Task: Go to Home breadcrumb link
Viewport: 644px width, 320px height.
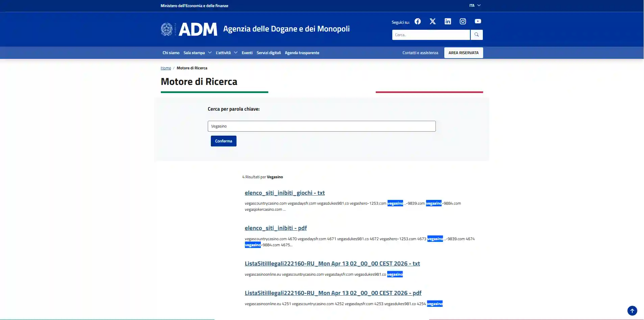Action: coord(166,68)
